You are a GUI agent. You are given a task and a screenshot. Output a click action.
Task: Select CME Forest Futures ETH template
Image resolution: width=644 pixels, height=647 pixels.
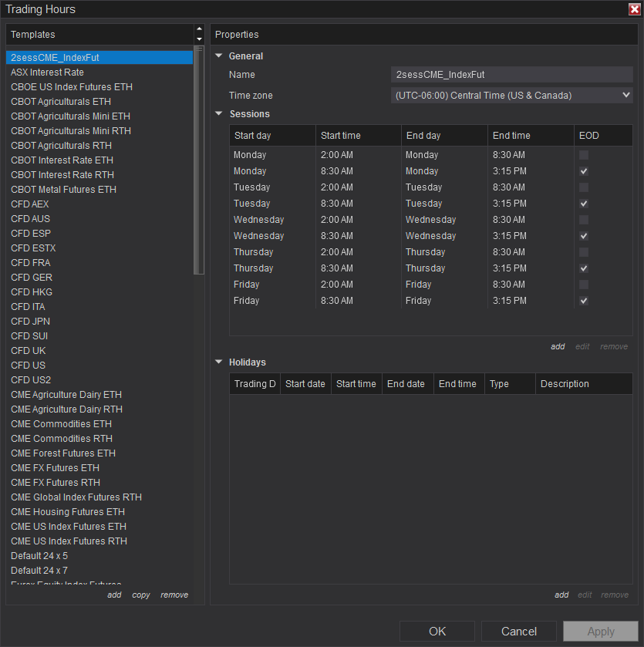coord(99,453)
